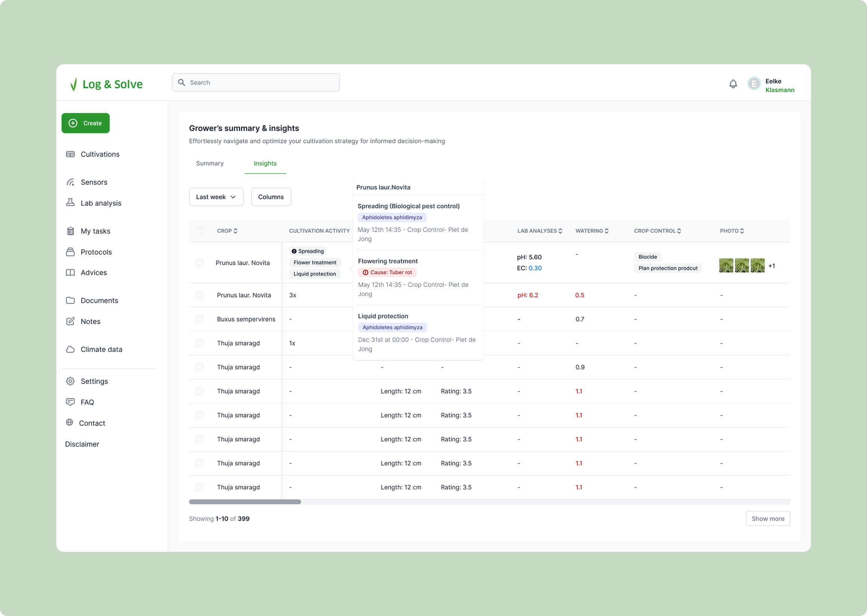This screenshot has height=616, width=867.
Task: Click the Contact globe icon
Action: point(69,422)
